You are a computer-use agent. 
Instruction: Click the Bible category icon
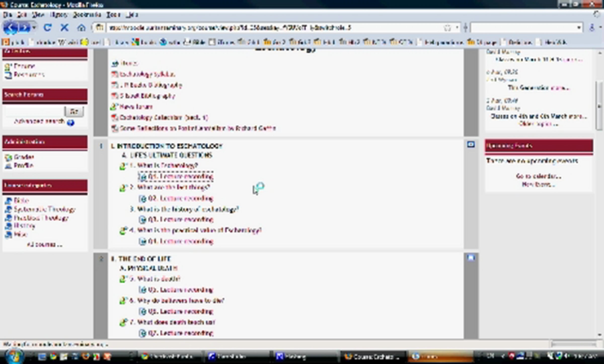8,201
